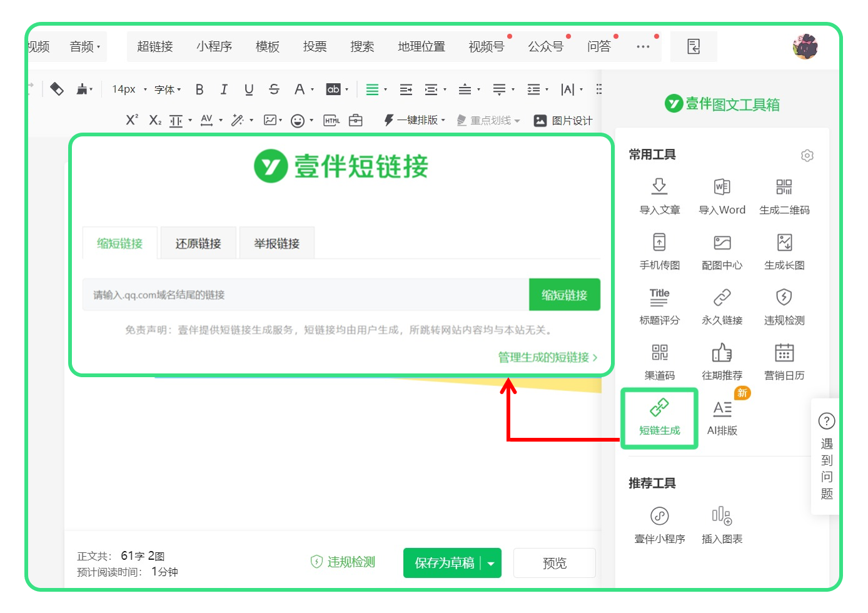Click the eraser clear-format icon

tap(57, 89)
